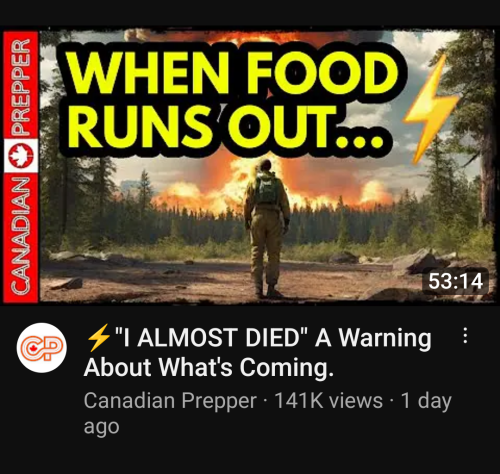Click the word PREPPER on vertical banner
The height and width of the screenshot is (474, 500).
[21, 88]
